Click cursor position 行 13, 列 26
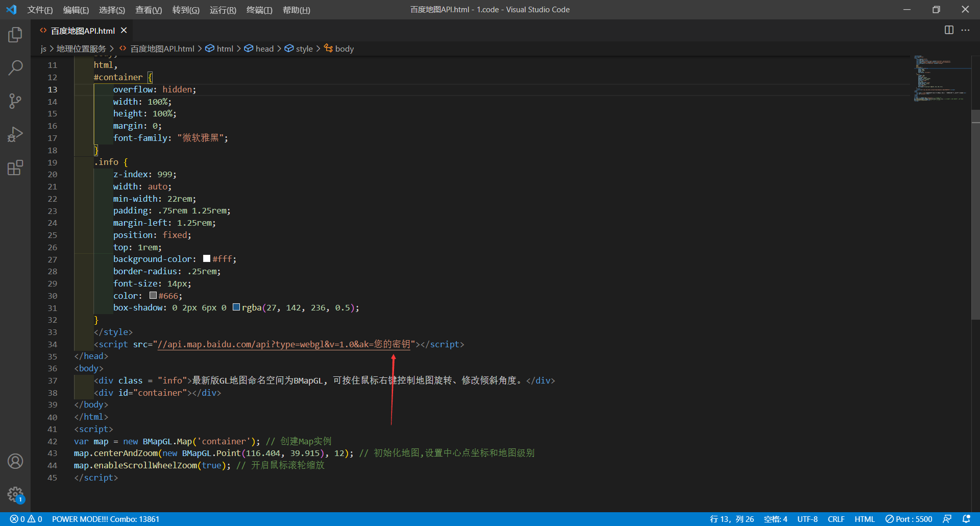 click(732, 519)
